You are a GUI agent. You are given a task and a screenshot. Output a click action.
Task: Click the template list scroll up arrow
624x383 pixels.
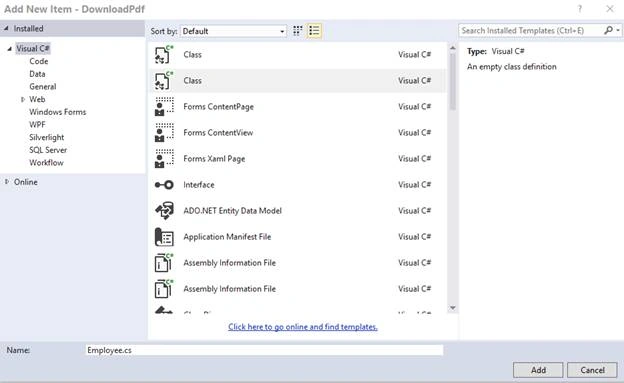point(452,48)
